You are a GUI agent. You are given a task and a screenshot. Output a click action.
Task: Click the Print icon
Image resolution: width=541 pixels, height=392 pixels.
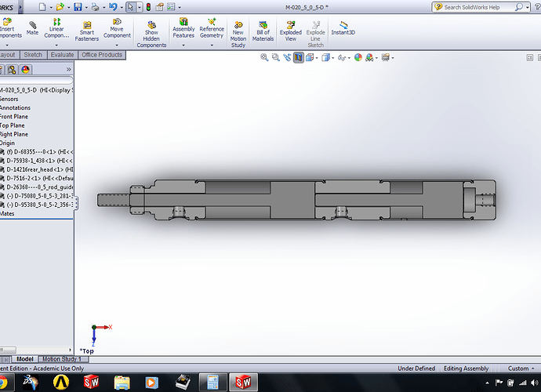[x=95, y=7]
